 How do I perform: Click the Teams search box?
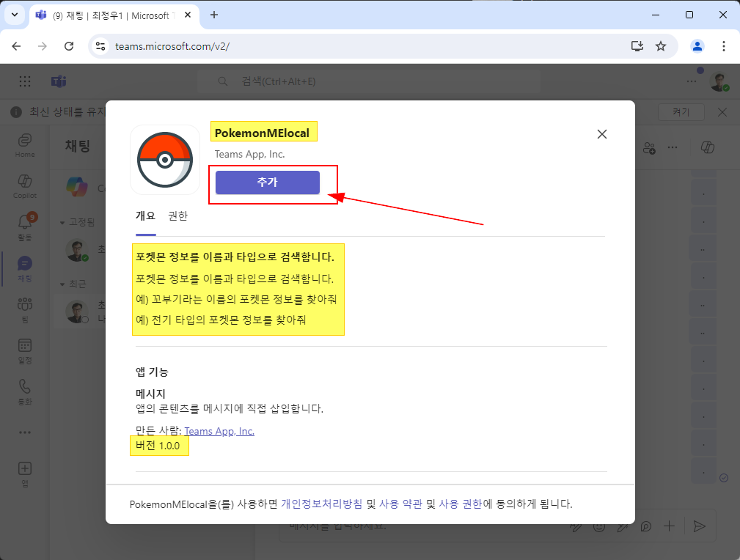tap(369, 81)
